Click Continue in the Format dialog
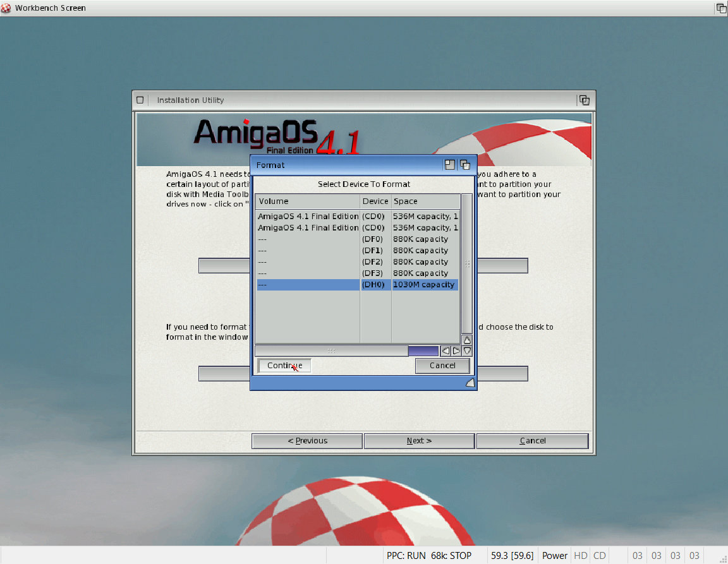The width and height of the screenshot is (728, 564). [284, 366]
